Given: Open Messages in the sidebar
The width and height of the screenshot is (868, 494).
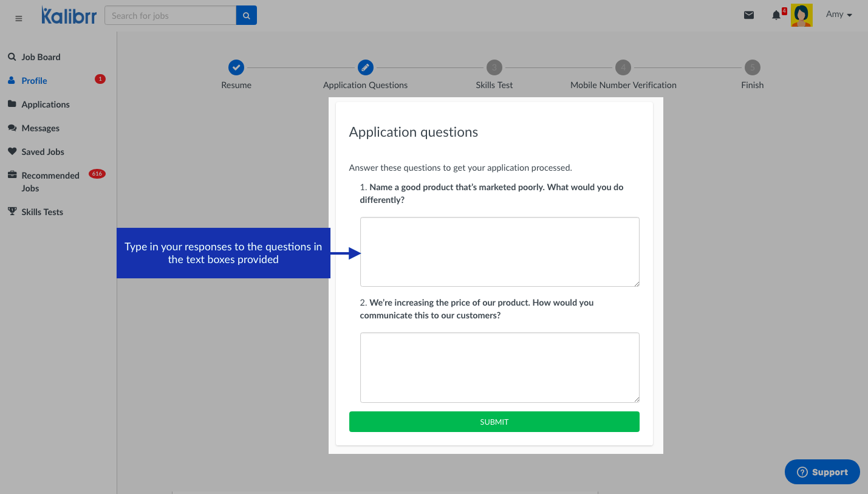Looking at the screenshot, I should (40, 128).
